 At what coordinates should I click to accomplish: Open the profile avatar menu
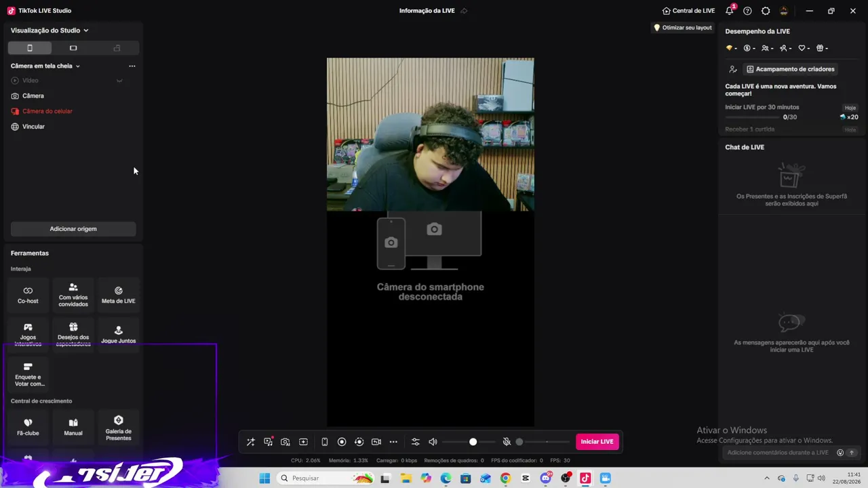[784, 11]
